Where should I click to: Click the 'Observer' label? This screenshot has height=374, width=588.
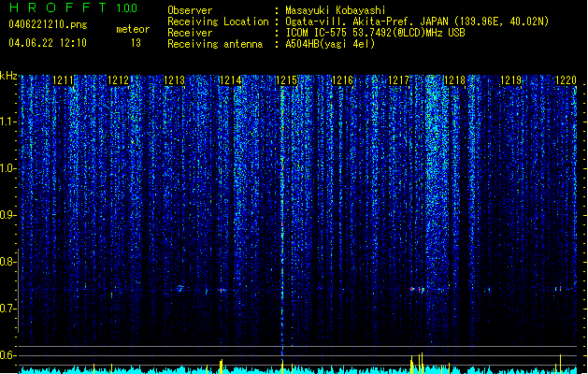pyautogui.click(x=190, y=10)
